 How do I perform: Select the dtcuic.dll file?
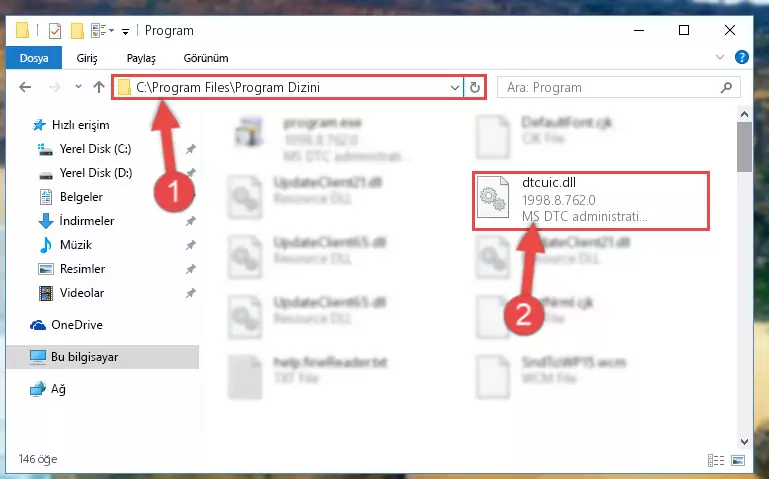[590, 200]
